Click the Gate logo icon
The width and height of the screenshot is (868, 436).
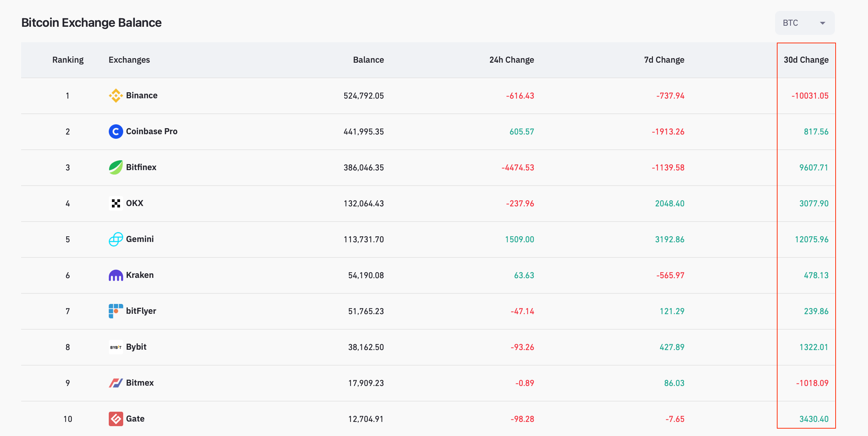pos(115,419)
